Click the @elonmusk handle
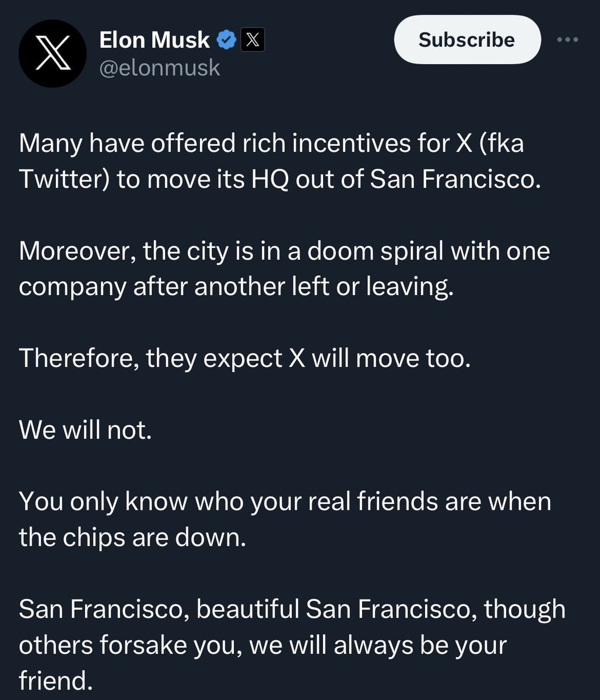 160,68
